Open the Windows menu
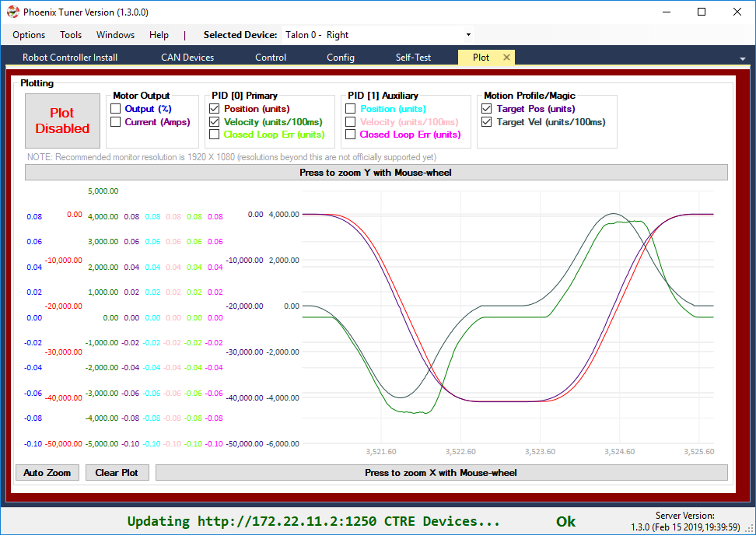 [x=115, y=35]
